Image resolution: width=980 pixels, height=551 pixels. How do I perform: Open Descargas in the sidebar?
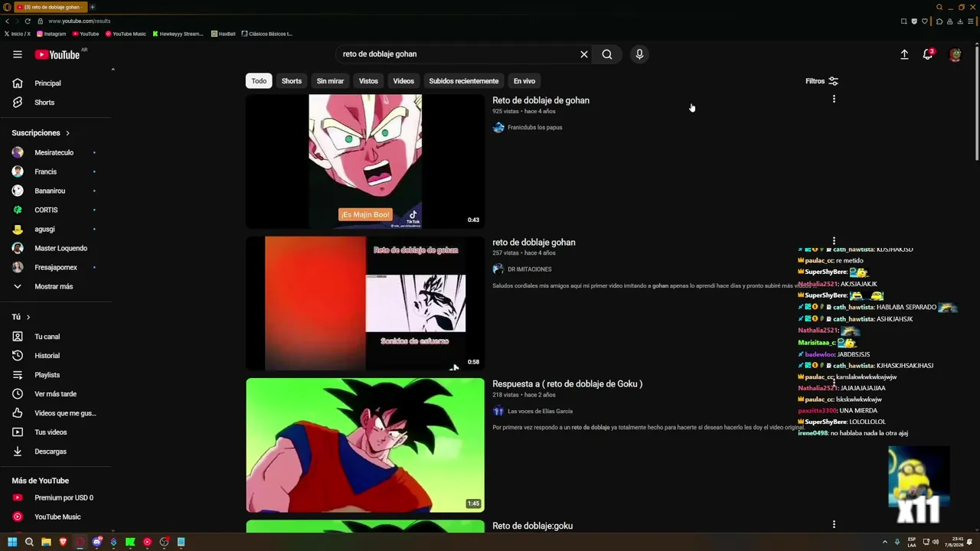pyautogui.click(x=57, y=452)
